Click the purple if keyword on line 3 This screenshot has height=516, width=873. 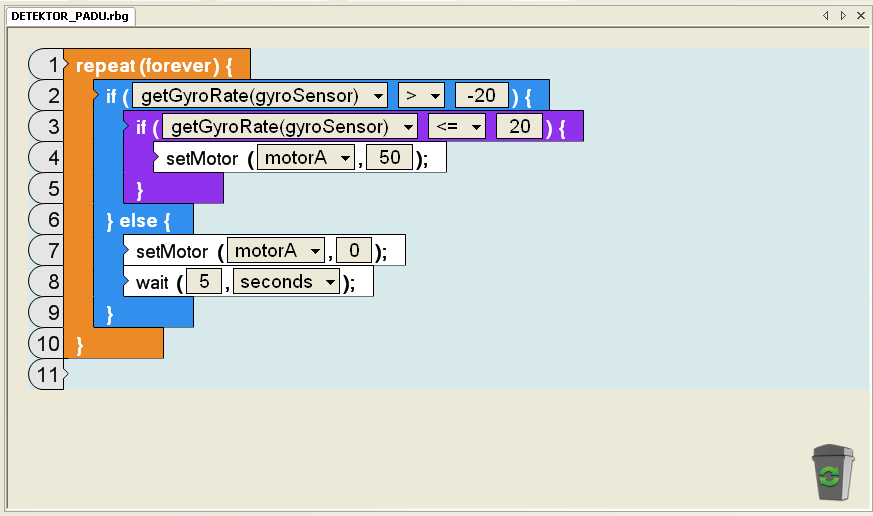[x=141, y=127]
